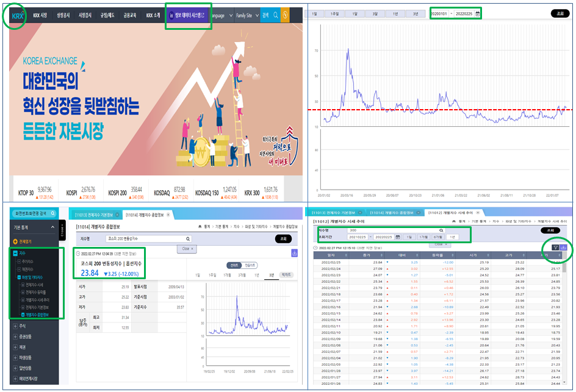The width and height of the screenshot is (576, 392).
Task: Expand the 주가지수 tree node
Action: pos(19,262)
